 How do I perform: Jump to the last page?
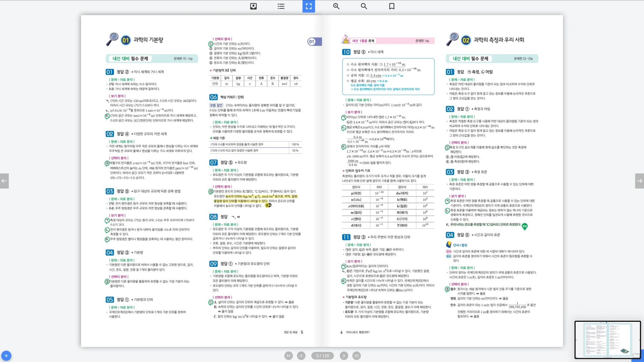pyautogui.click(x=356, y=356)
